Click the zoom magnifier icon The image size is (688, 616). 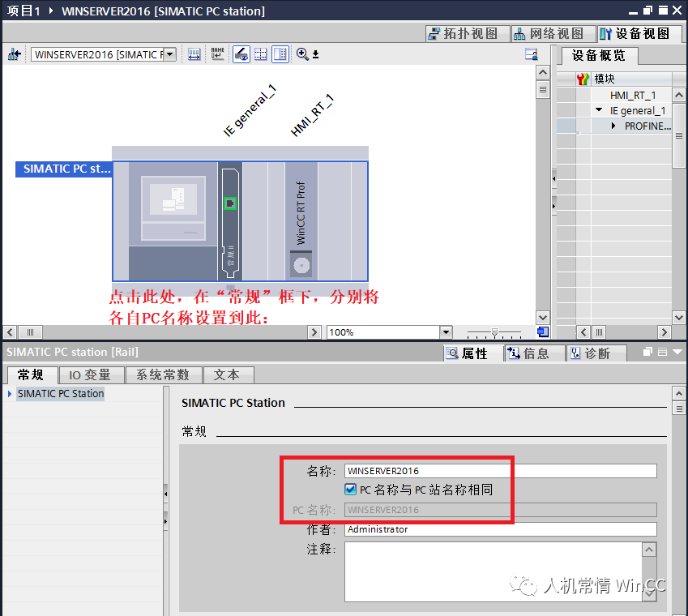coord(302,54)
